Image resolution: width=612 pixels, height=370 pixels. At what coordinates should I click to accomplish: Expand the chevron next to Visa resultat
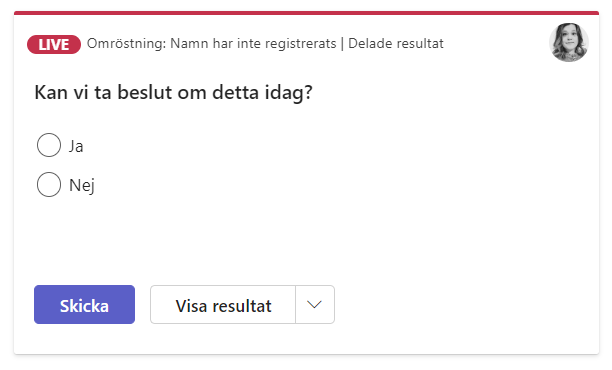(315, 304)
